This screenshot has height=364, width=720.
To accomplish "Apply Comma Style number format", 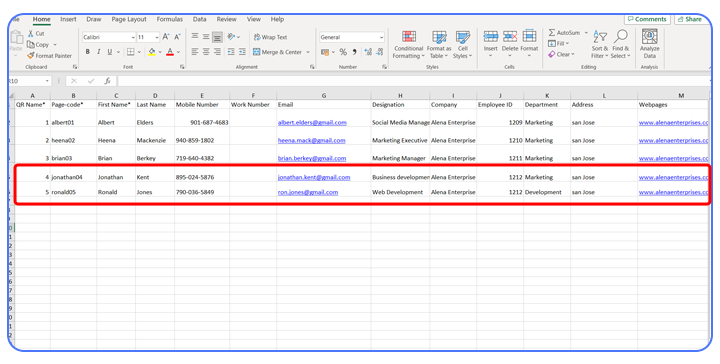I will (354, 52).
